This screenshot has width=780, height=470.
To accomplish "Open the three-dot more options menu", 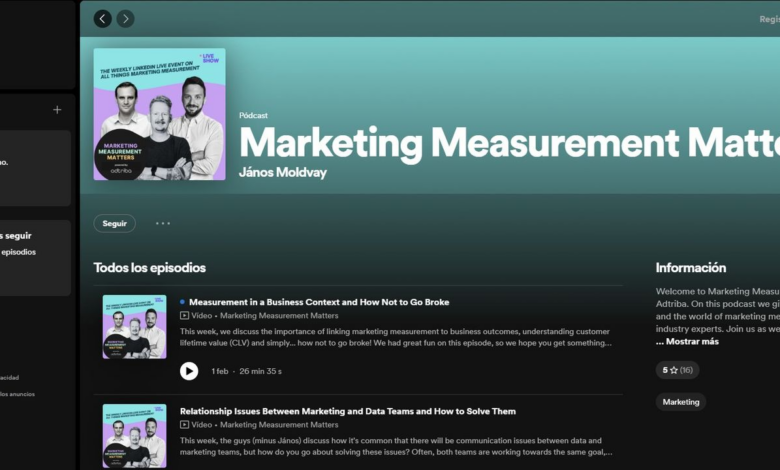I will (x=163, y=224).
